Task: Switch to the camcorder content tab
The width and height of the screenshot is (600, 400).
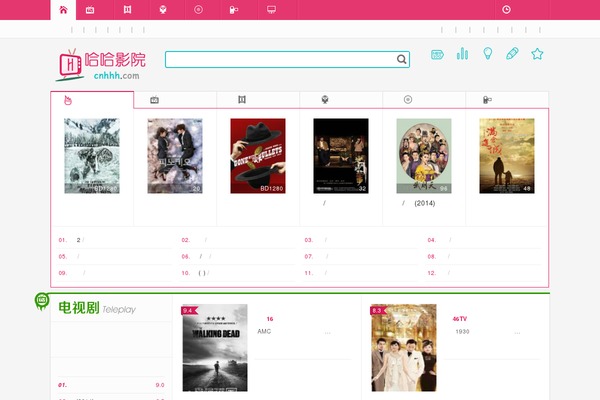Action: (x=507, y=100)
